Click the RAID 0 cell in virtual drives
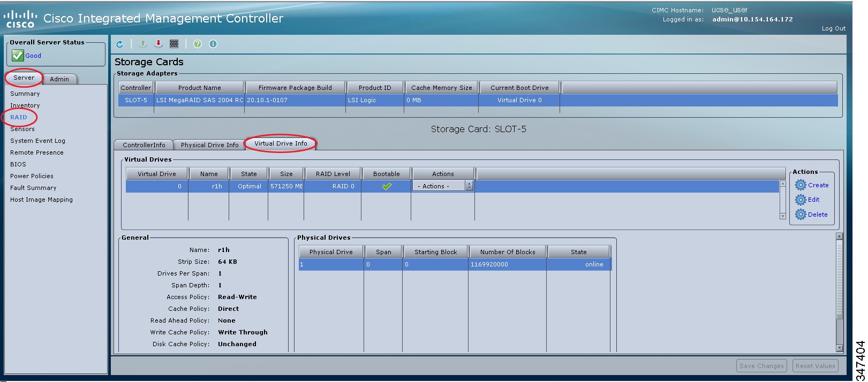 (x=333, y=186)
